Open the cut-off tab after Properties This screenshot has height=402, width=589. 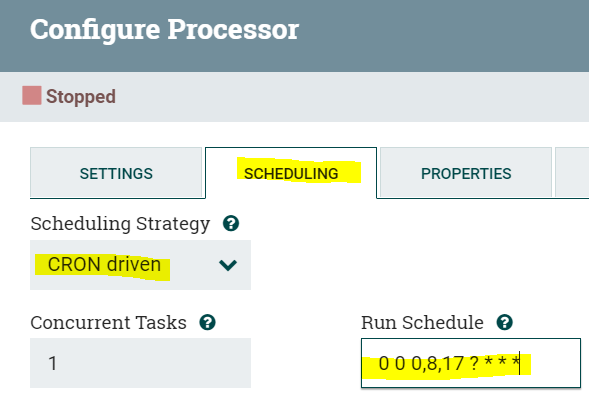(572, 173)
